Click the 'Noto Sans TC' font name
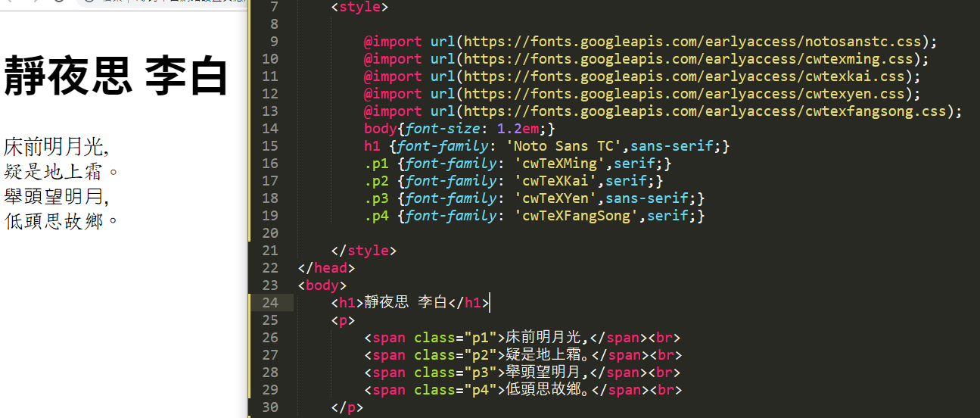Viewport: 980px width, 418px height. pos(566,146)
